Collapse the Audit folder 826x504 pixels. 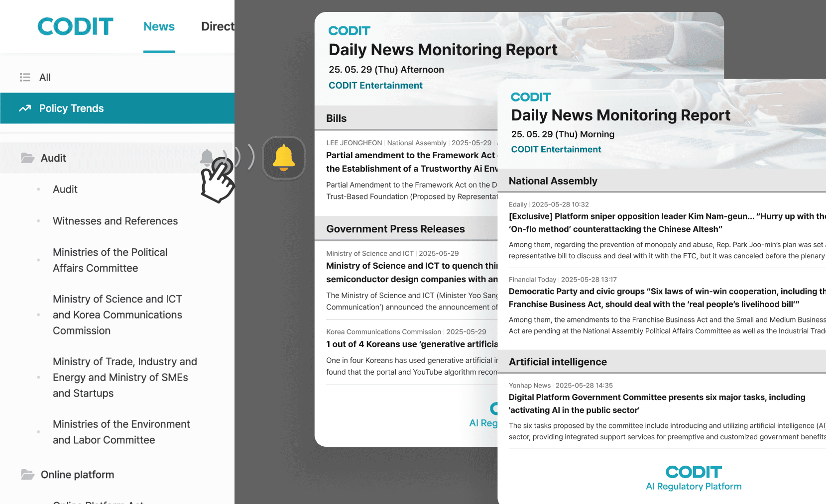tap(53, 158)
